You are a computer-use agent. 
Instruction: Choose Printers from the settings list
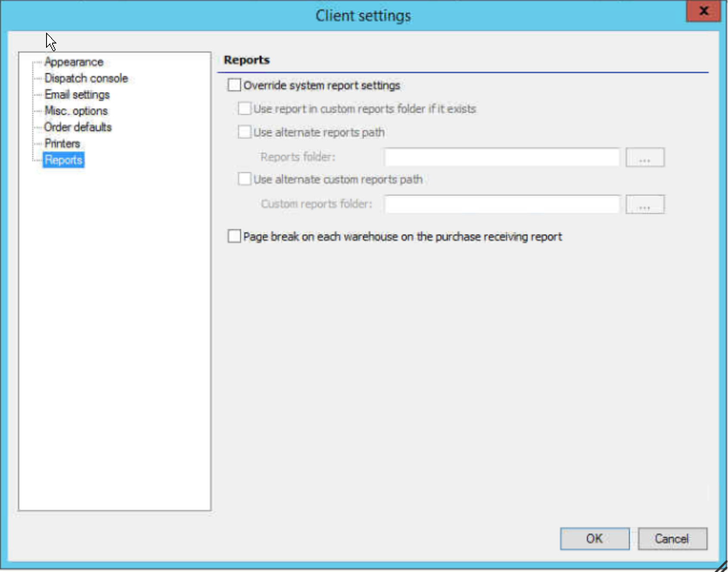[x=62, y=144]
